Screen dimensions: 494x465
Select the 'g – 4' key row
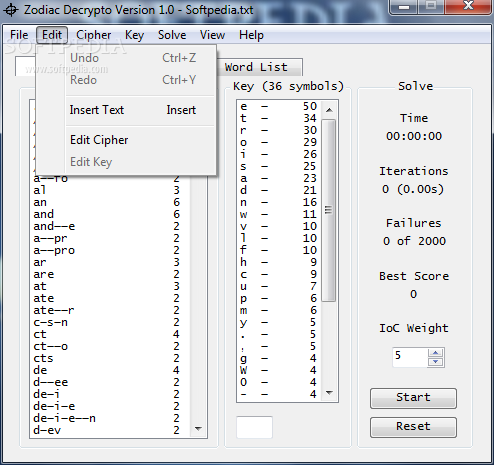tap(279, 358)
